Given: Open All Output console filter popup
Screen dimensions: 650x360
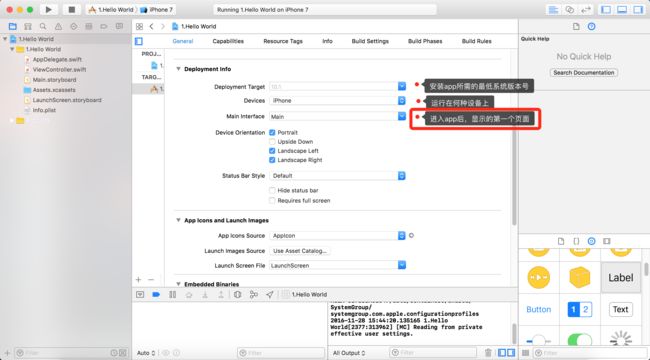Looking at the screenshot, I should [x=349, y=353].
